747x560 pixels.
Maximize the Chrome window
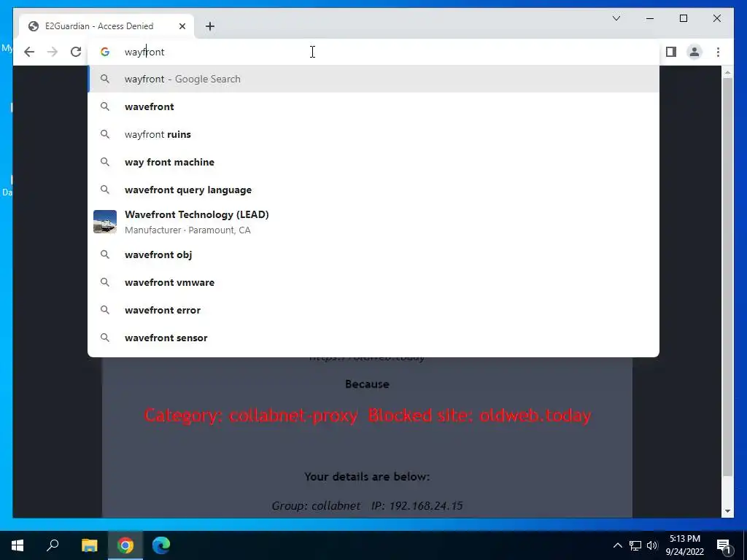click(x=683, y=18)
